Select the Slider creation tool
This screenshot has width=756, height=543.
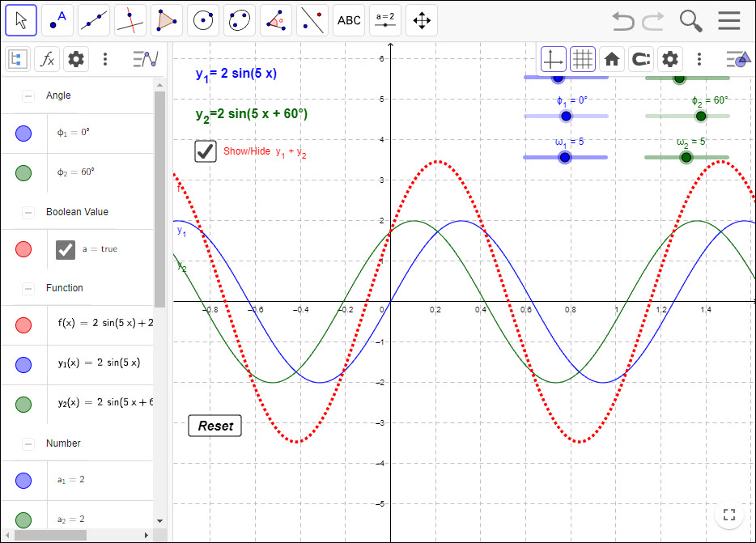385,19
